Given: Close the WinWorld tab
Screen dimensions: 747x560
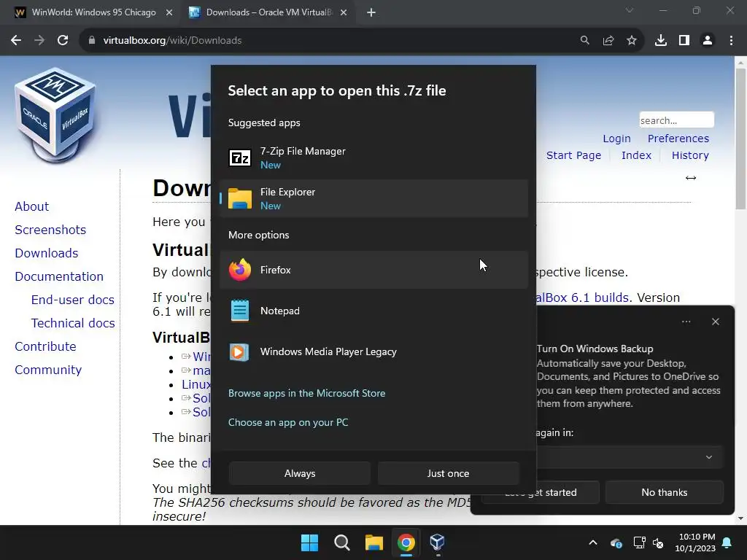Looking at the screenshot, I should [x=169, y=12].
